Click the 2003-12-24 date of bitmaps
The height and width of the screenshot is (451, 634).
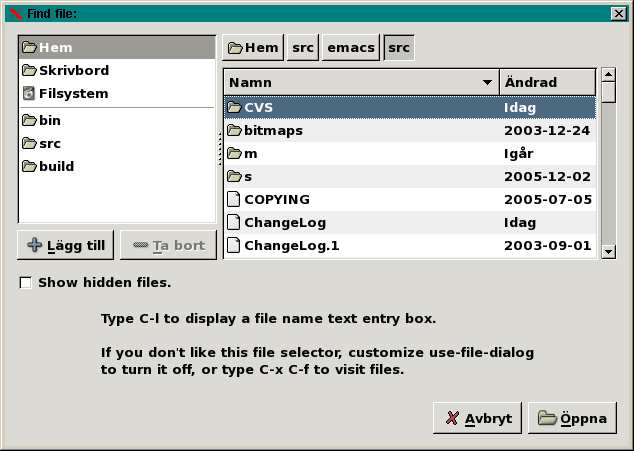click(547, 131)
